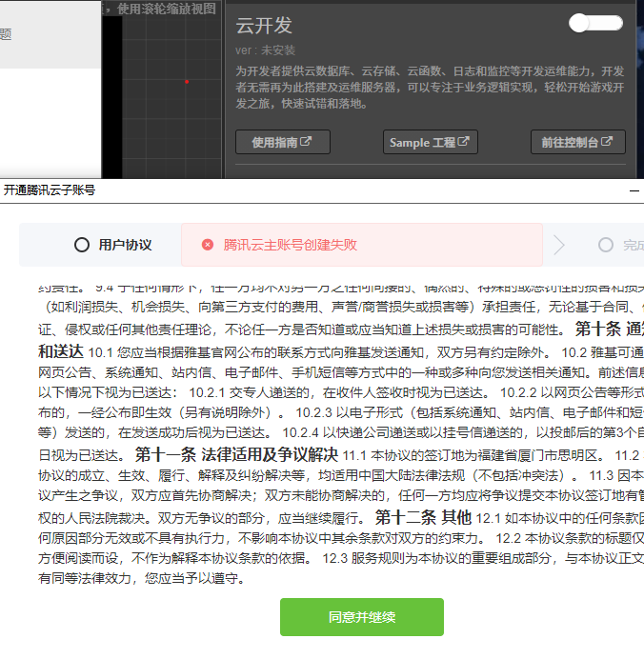Click the external-link icon on 前往控制台

pos(607,141)
